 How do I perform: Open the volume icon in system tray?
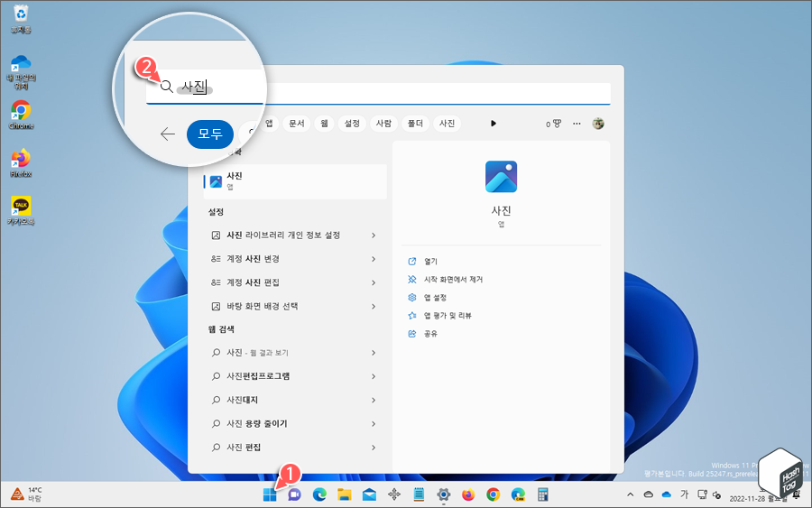click(x=716, y=495)
